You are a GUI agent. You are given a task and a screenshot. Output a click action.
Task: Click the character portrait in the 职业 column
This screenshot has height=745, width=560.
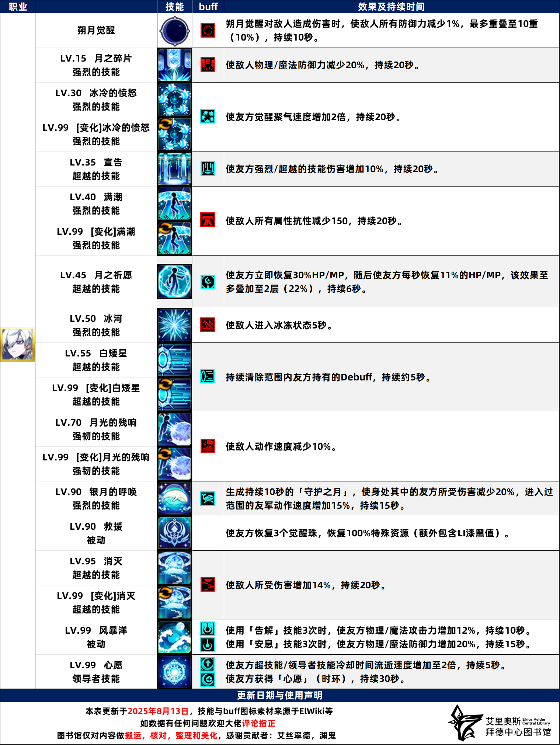(x=17, y=344)
